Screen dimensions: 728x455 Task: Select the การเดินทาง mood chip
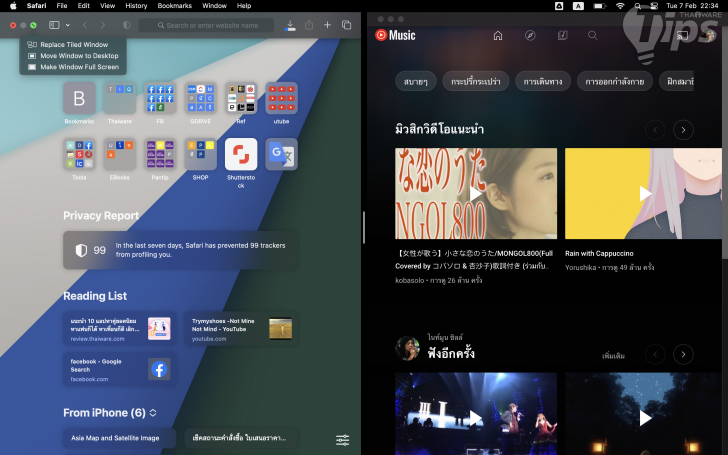pyautogui.click(x=543, y=81)
